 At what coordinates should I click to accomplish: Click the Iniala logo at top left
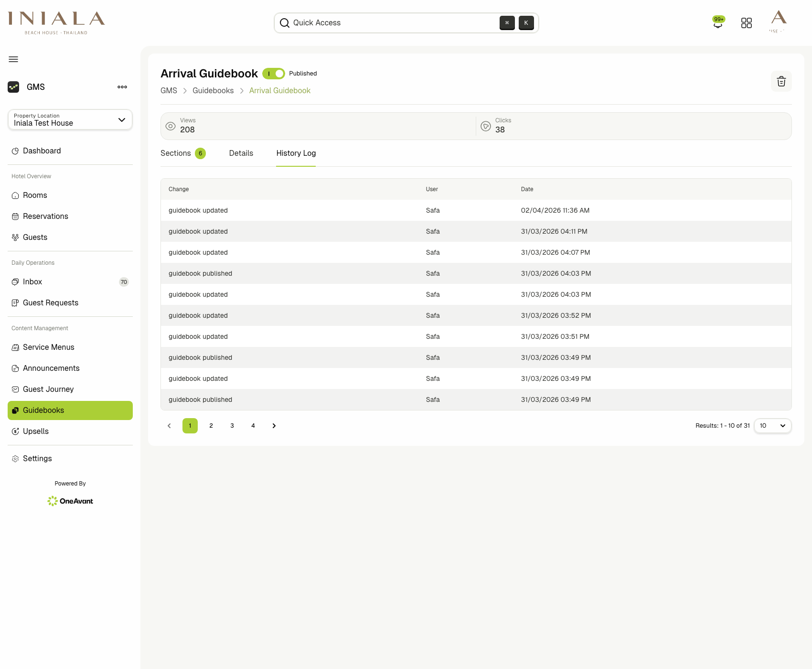tap(56, 22)
